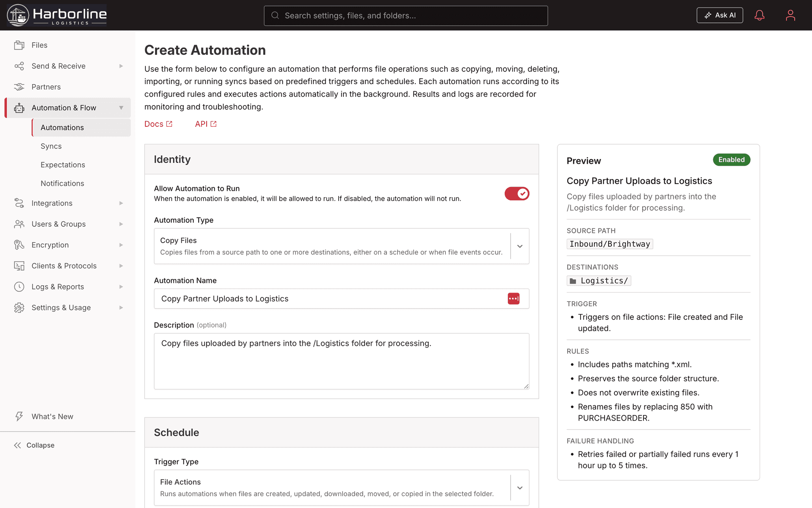812x508 pixels.
Task: Click the Logs & Reports clock icon
Action: pos(19,287)
